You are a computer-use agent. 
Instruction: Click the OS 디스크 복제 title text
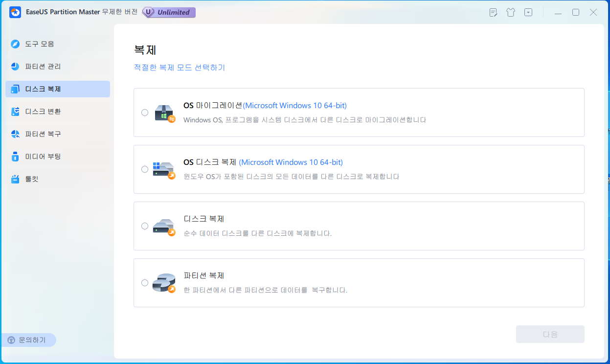[x=263, y=162]
